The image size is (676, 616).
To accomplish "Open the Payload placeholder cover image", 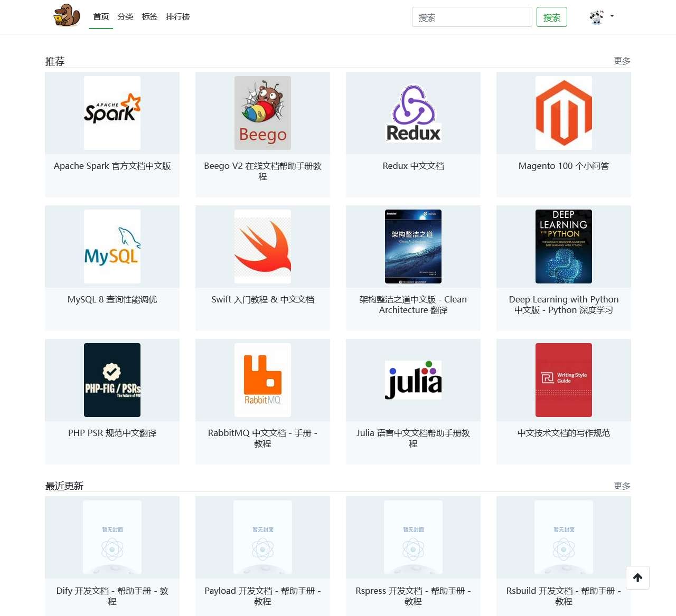I will click(x=262, y=537).
